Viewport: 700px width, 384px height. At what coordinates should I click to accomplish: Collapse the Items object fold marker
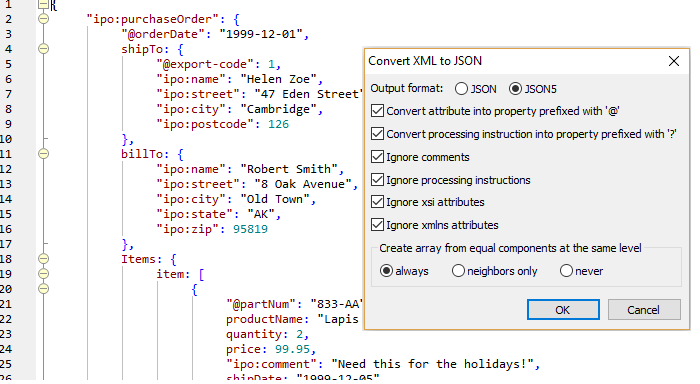43,259
